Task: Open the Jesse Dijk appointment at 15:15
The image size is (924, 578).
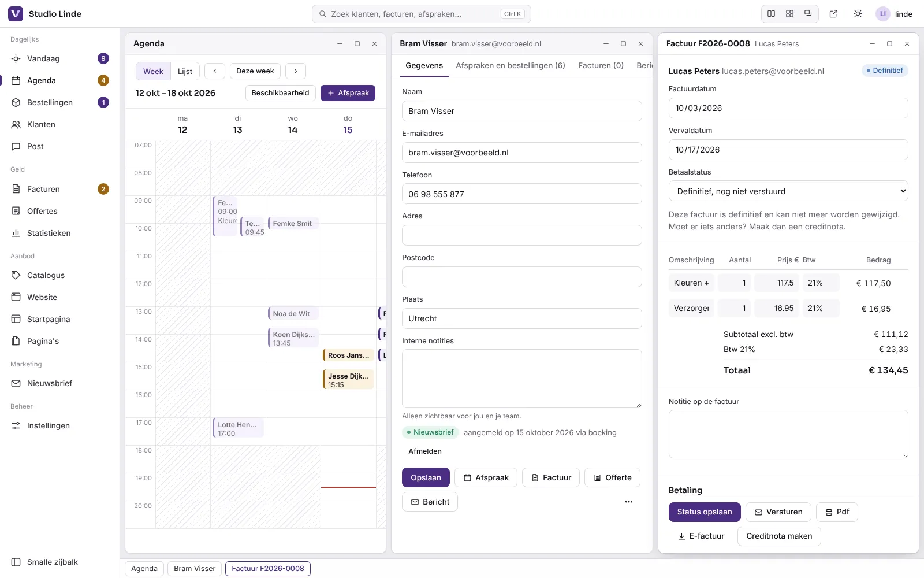Action: click(x=348, y=380)
